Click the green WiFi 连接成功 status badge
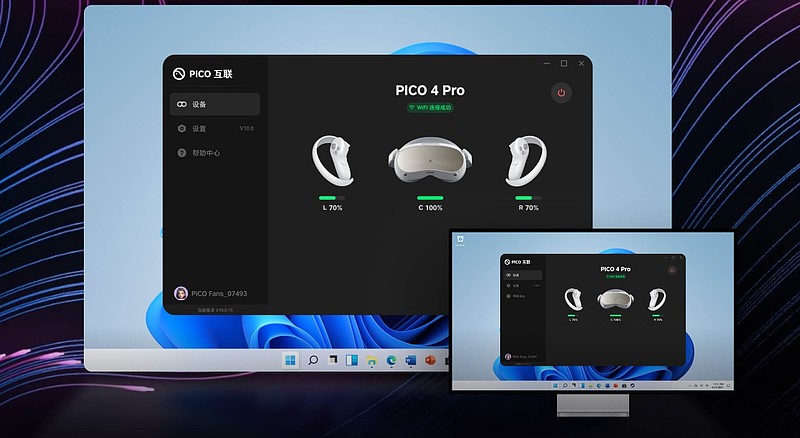This screenshot has height=438, width=800. click(x=430, y=108)
